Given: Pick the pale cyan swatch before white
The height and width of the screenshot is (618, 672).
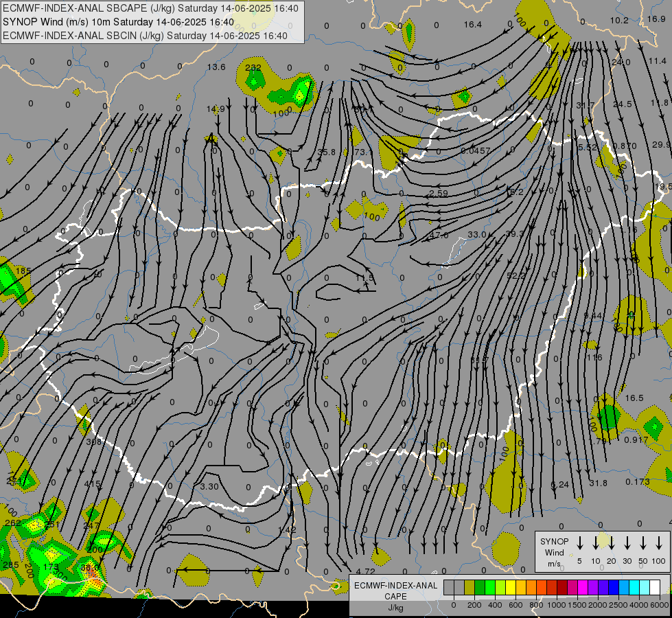Looking at the screenshot, I should click(644, 588).
